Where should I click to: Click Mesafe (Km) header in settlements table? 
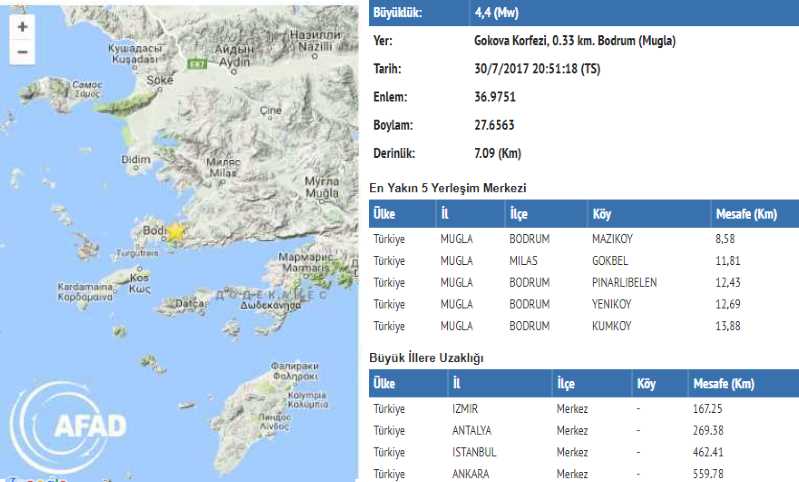[748, 214]
